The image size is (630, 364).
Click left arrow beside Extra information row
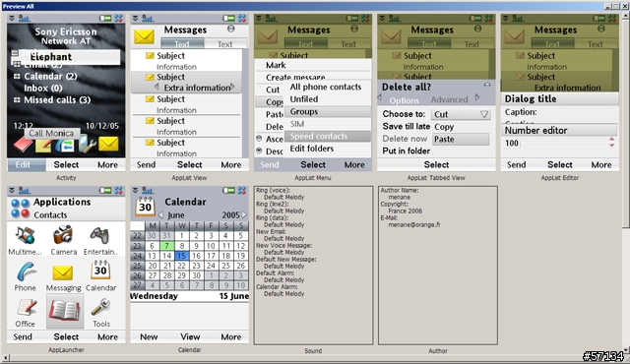pyautogui.click(x=157, y=88)
